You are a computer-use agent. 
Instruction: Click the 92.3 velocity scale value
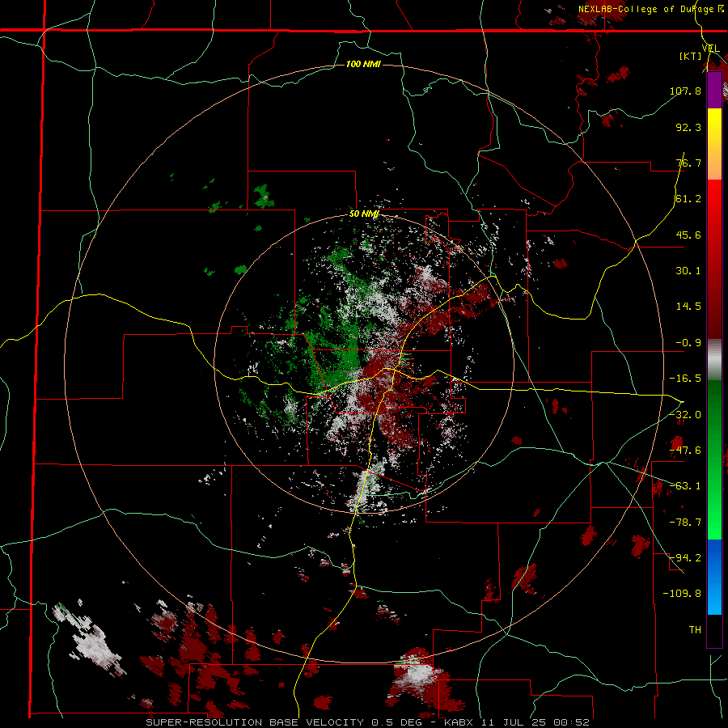click(x=688, y=127)
